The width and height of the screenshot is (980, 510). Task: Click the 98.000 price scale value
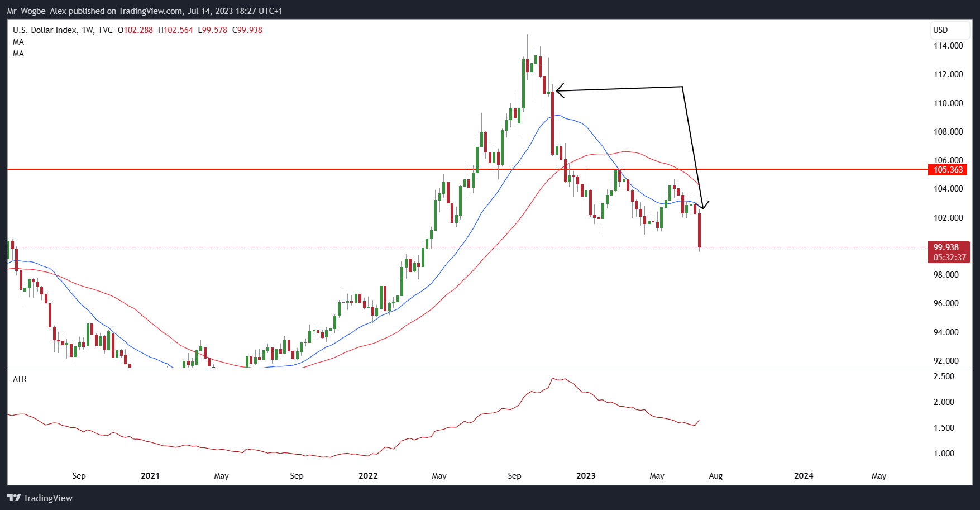(946, 275)
